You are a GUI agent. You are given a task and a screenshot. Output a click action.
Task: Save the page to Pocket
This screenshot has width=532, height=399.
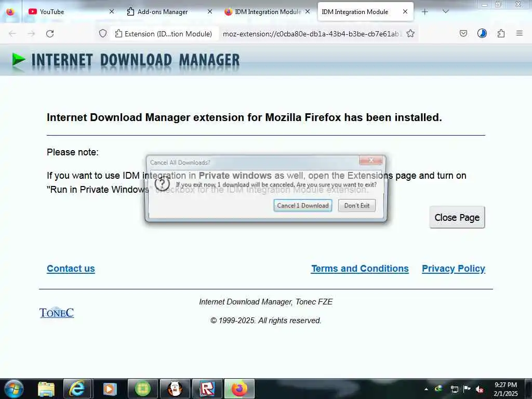(x=463, y=34)
